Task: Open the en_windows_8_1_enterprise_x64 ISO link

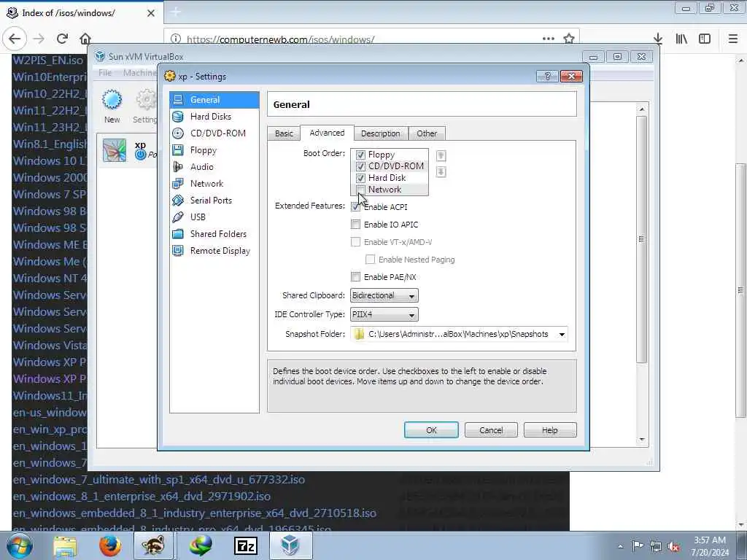Action: tap(142, 496)
